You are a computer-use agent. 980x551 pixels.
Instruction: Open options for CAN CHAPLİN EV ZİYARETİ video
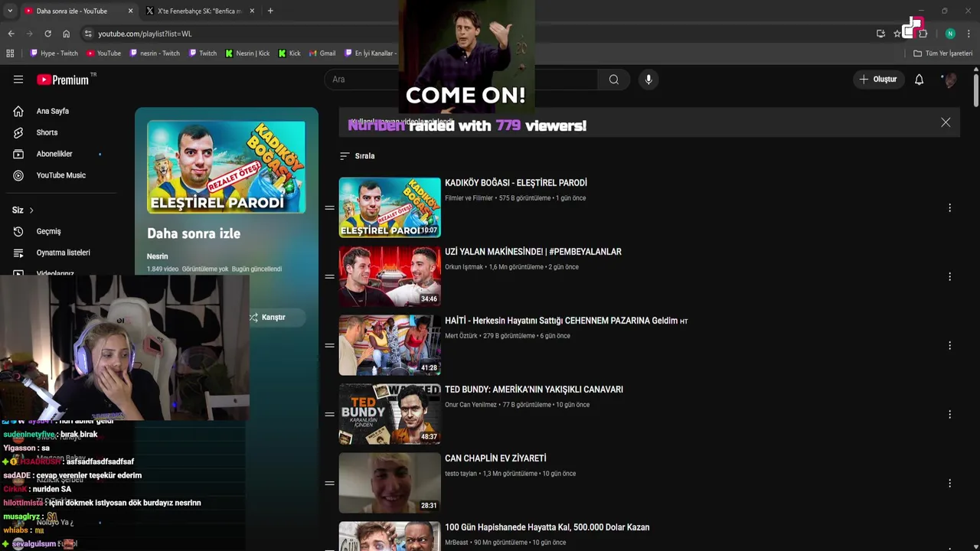(x=949, y=483)
